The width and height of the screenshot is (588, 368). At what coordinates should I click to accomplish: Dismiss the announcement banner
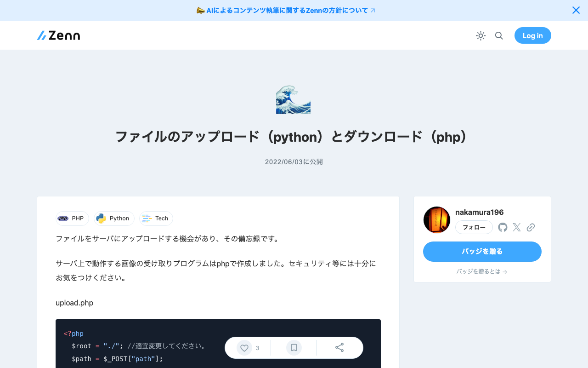click(576, 10)
